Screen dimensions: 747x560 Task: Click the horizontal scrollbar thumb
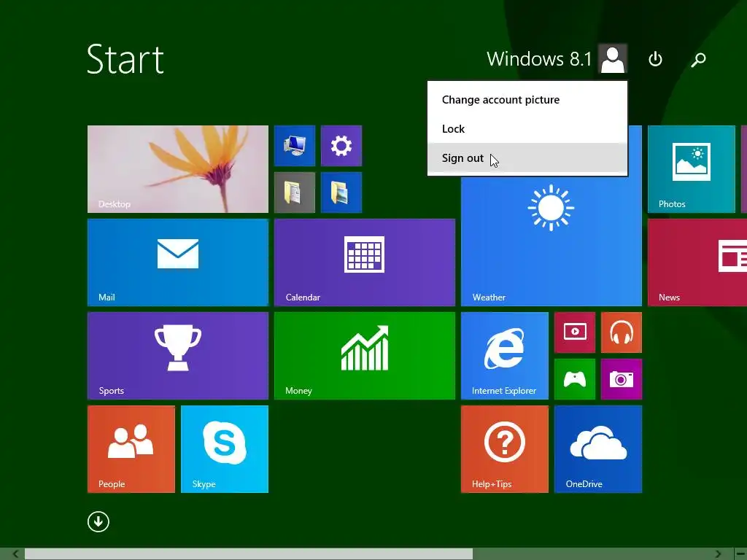pyautogui.click(x=249, y=554)
